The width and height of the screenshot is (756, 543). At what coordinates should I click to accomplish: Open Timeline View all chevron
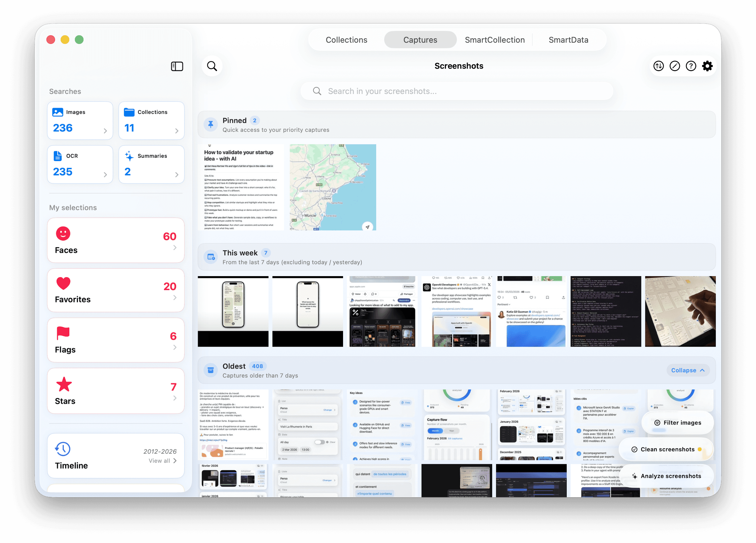tap(175, 461)
